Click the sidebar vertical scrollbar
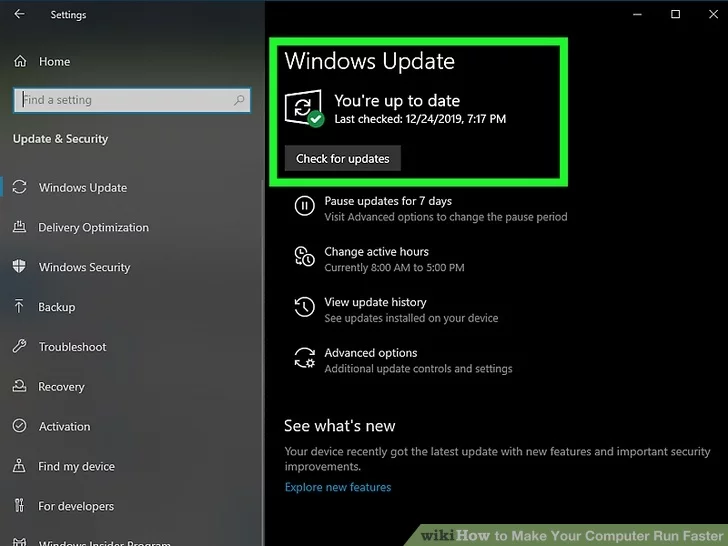Screen dimensions: 728x546 pyautogui.click(x=262, y=362)
